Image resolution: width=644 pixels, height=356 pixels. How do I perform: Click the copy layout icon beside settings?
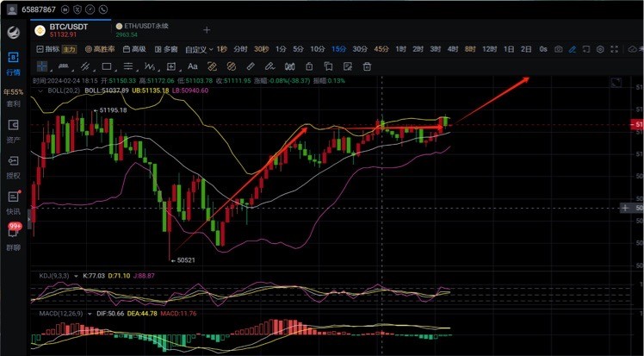click(x=586, y=49)
